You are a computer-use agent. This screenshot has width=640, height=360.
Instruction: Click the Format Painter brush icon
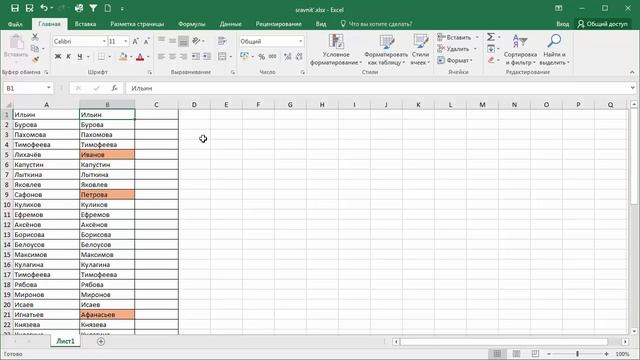pyautogui.click(x=36, y=60)
